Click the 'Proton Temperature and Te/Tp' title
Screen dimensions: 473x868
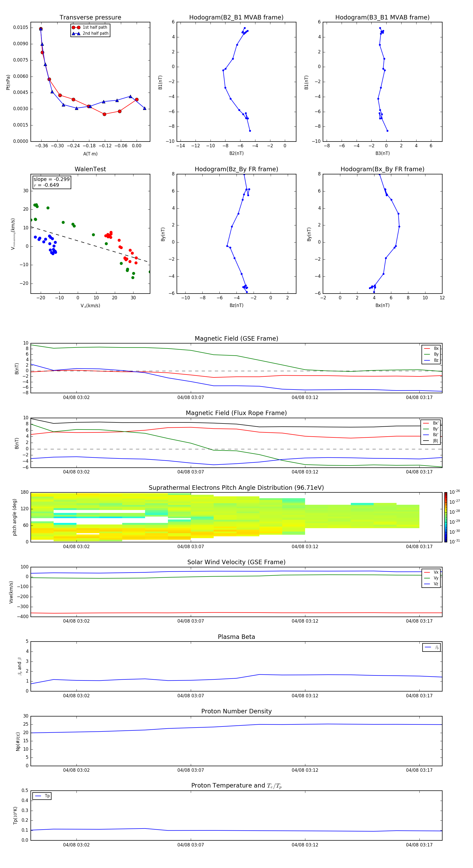pyautogui.click(x=236, y=785)
